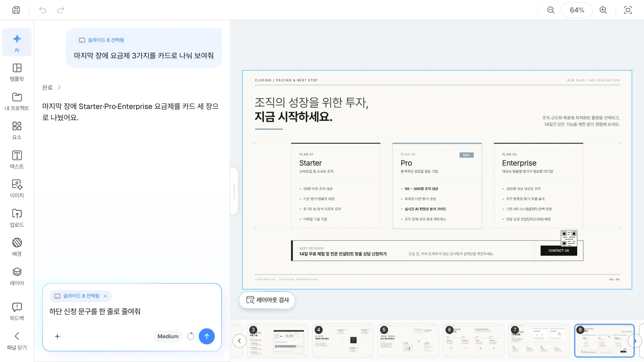Remove the 슬라이드 8 선택됨 chip

(105, 296)
